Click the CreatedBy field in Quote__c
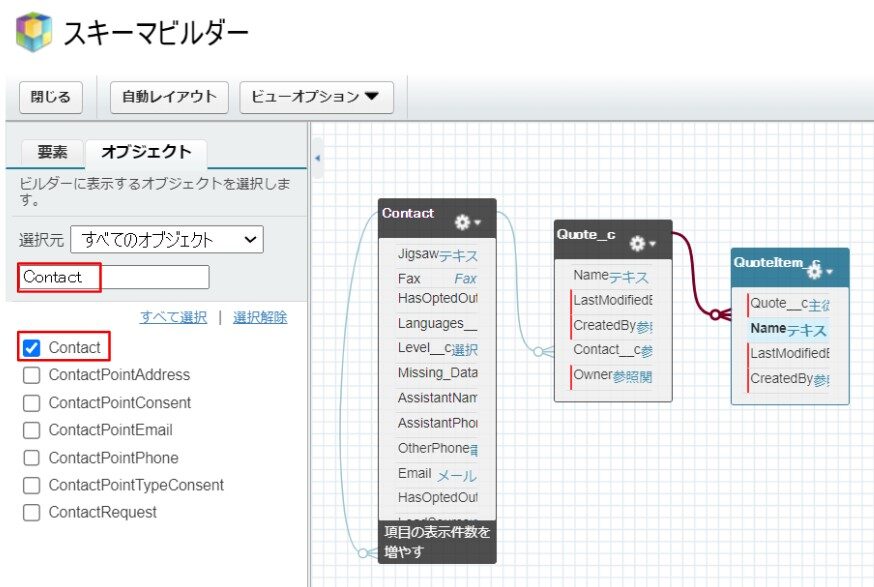Viewport: 874px width, 587px height. [612, 325]
